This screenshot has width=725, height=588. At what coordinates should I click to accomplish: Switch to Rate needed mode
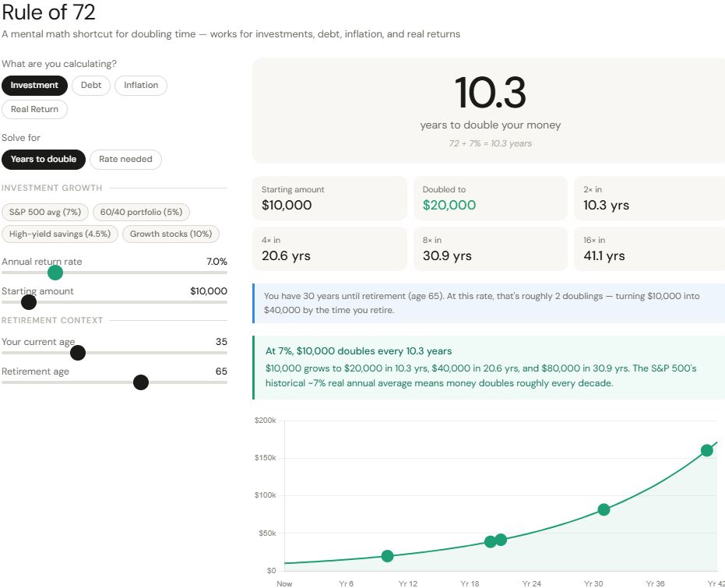(x=125, y=160)
